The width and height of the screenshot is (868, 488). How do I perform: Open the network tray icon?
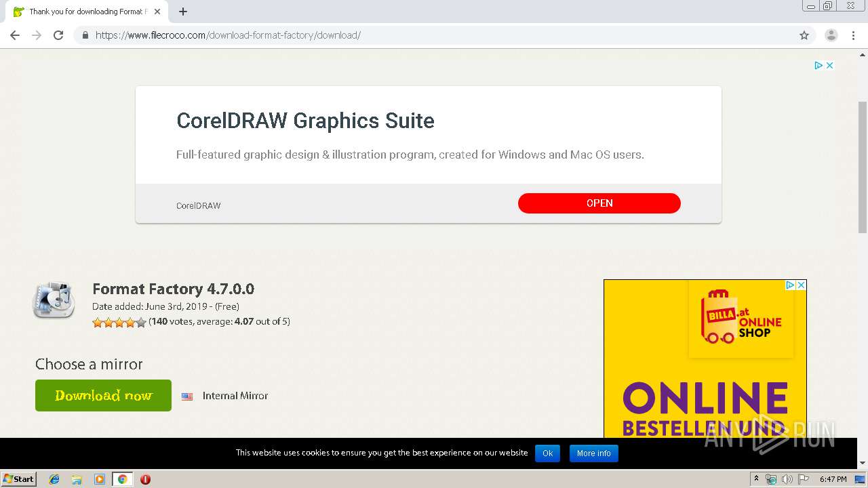[x=771, y=479]
